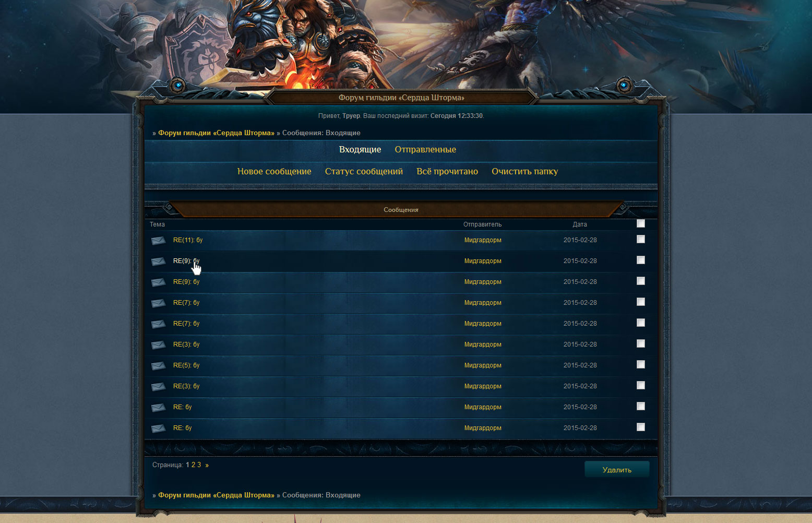Click the next page arrow » in pagination
The width and height of the screenshot is (812, 523).
pos(207,465)
